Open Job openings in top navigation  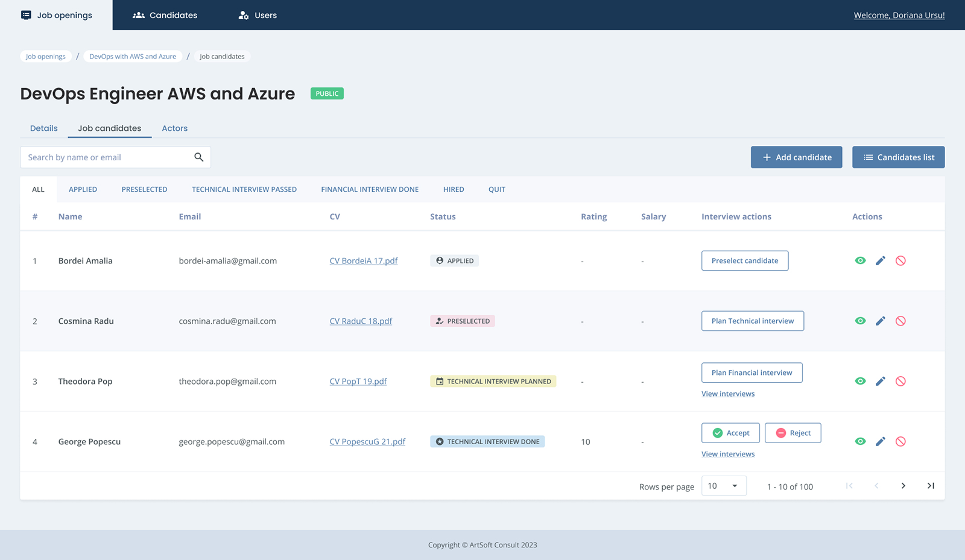(57, 15)
